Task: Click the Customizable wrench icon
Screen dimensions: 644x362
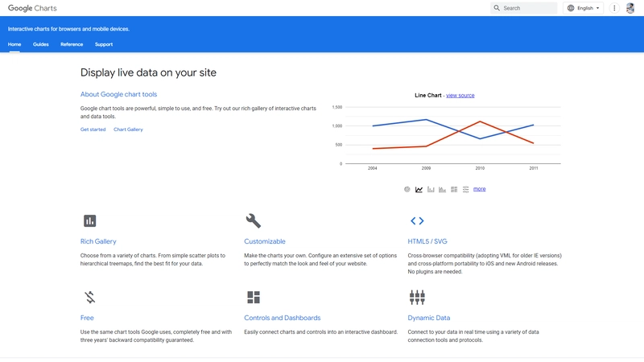Action: coord(254,220)
